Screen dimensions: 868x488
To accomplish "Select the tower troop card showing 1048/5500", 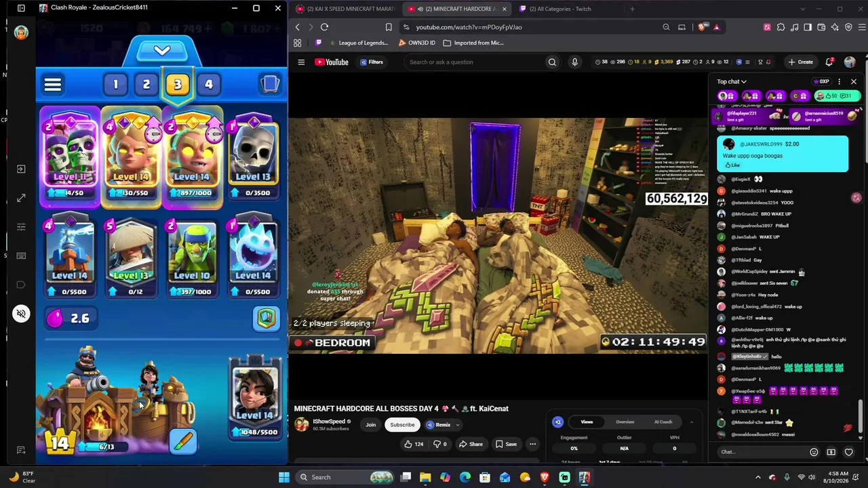I will (x=254, y=398).
